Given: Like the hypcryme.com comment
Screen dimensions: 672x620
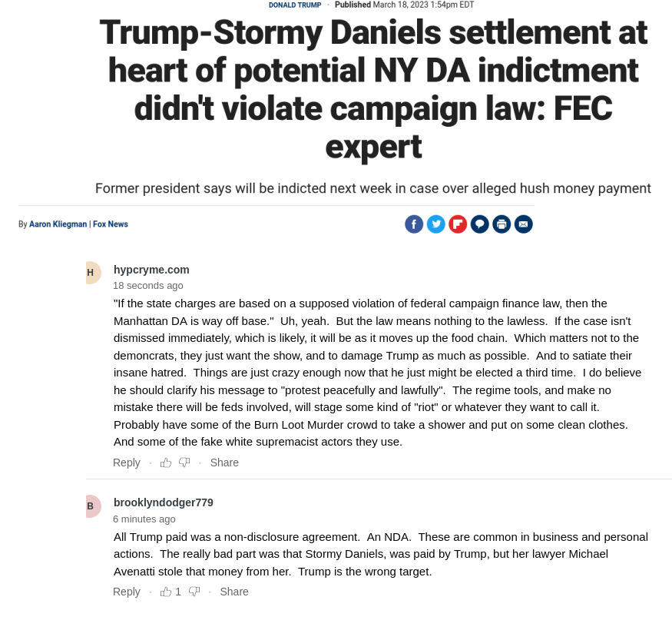Looking at the screenshot, I should (x=166, y=463).
